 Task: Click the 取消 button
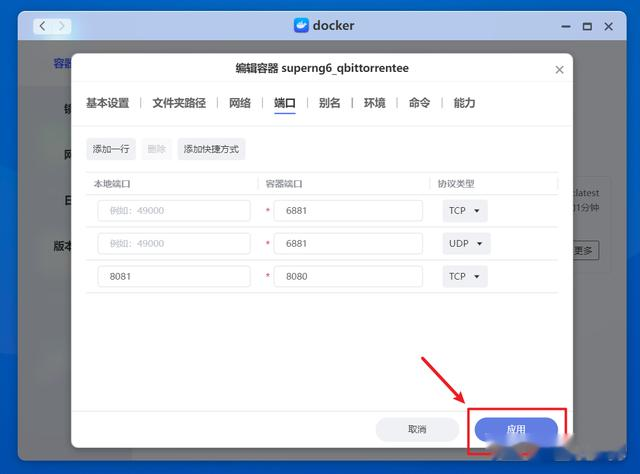pos(417,429)
